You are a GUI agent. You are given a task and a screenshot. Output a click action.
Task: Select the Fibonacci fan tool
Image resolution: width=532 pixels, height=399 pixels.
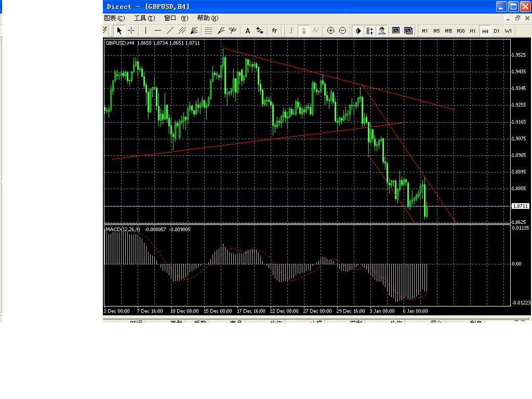(x=221, y=31)
